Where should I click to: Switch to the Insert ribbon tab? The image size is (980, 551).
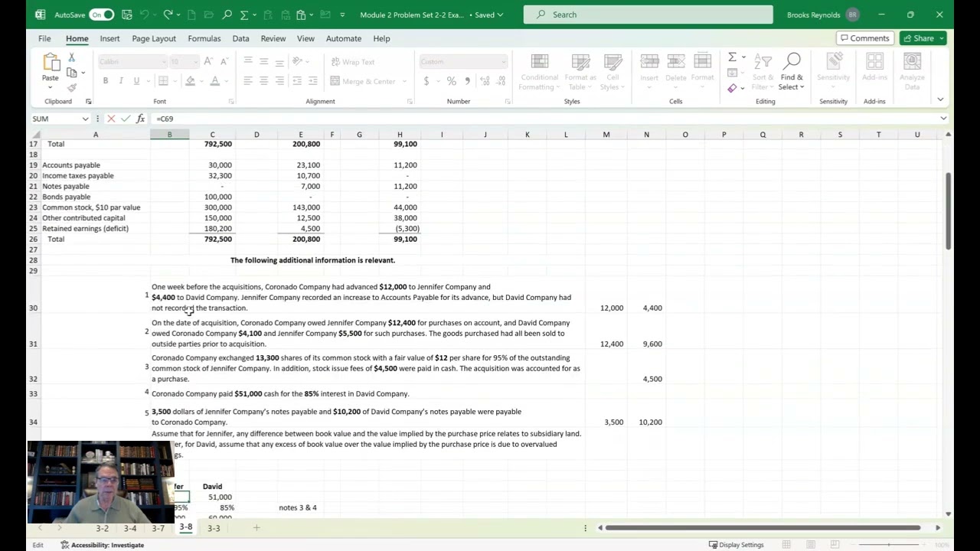(109, 38)
